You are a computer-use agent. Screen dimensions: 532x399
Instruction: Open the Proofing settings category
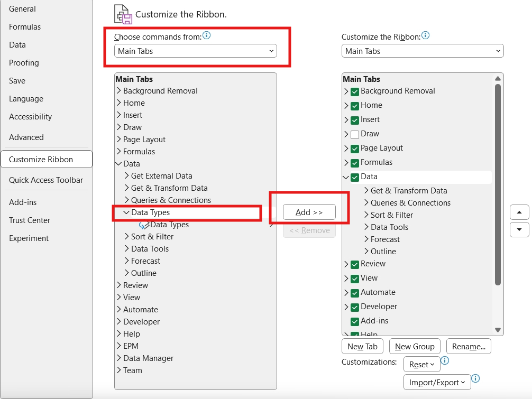(x=24, y=62)
